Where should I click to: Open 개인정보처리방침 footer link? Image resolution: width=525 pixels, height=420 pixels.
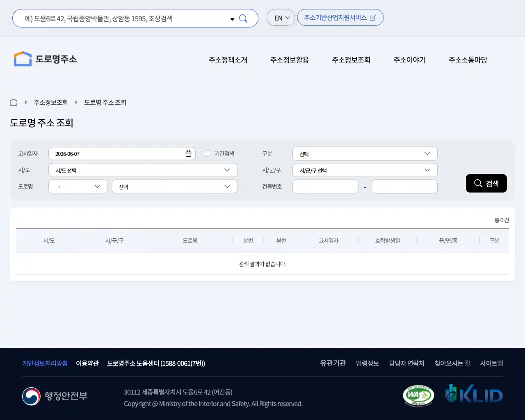[45, 363]
